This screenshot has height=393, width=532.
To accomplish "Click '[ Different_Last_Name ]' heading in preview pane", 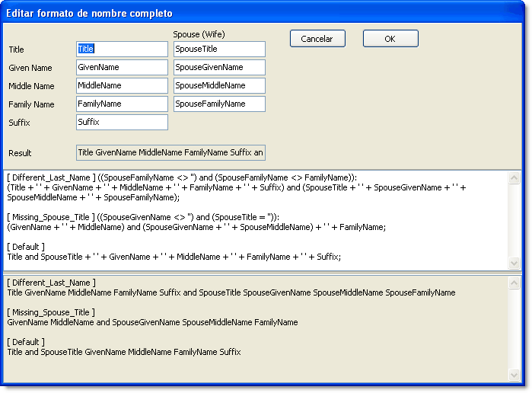I will click(51, 283).
